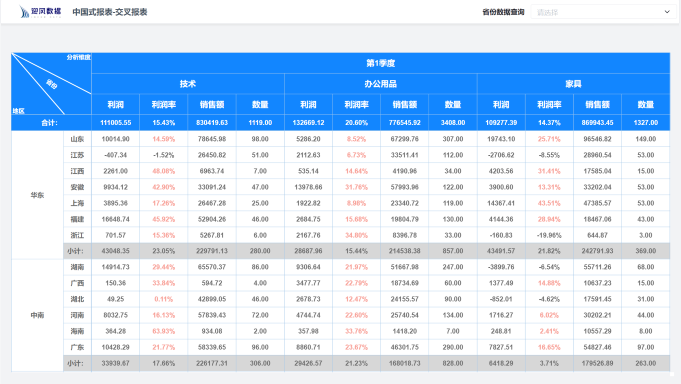Click the 广西 province row label

(x=77, y=283)
